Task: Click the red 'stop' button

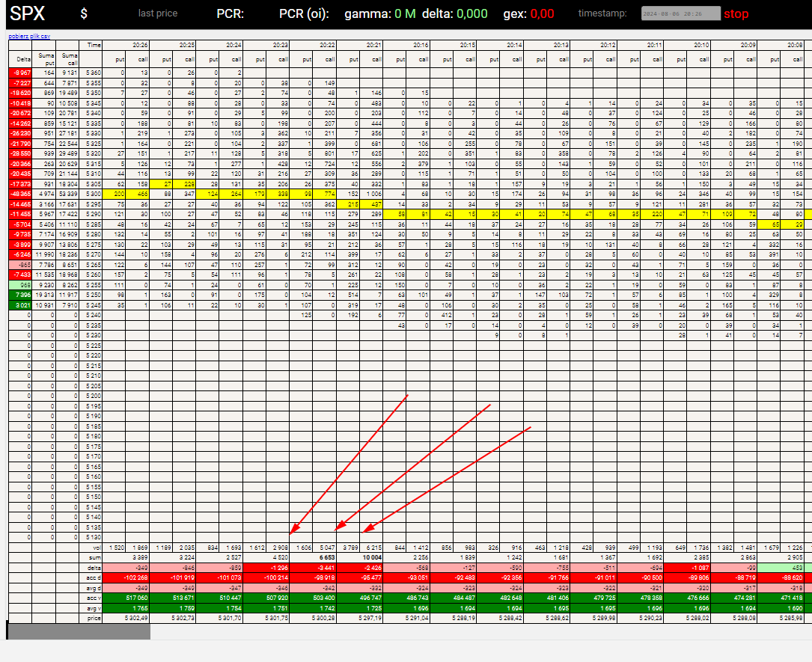Action: click(736, 14)
